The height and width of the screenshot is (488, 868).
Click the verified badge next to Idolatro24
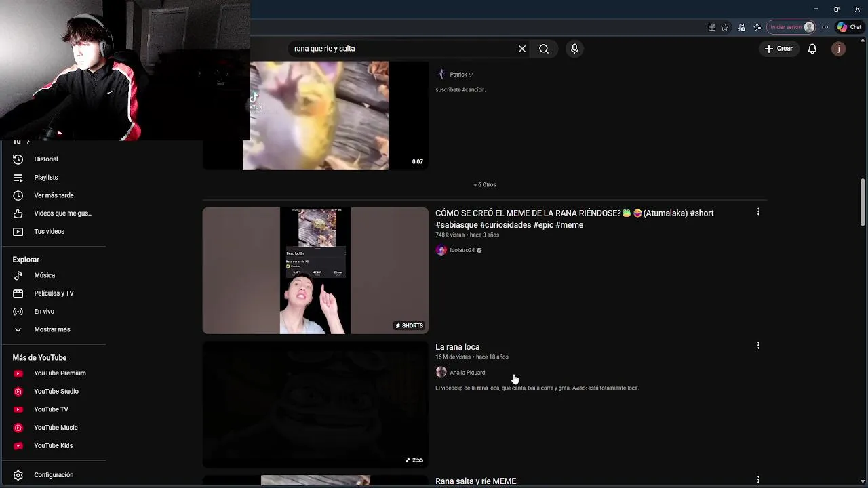(479, 250)
